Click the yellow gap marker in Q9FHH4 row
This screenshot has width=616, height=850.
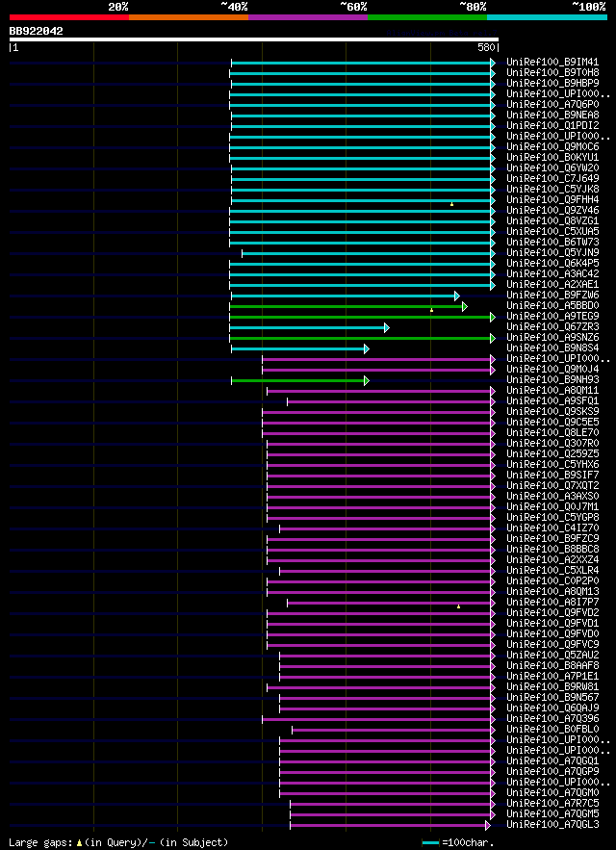(451, 204)
